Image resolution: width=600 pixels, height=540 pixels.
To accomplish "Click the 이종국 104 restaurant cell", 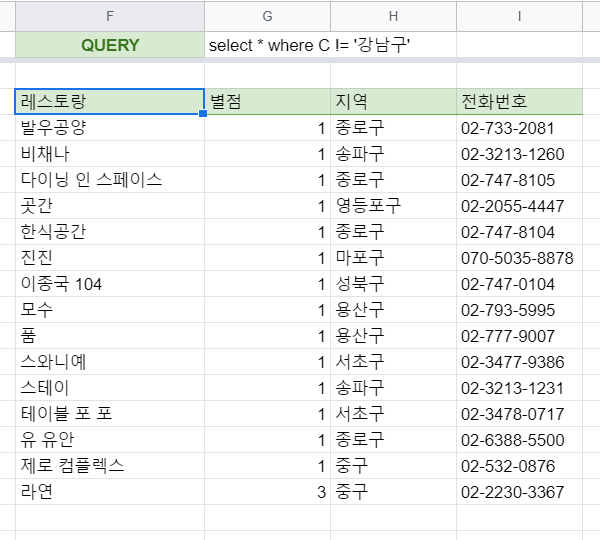I will pyautogui.click(x=110, y=284).
